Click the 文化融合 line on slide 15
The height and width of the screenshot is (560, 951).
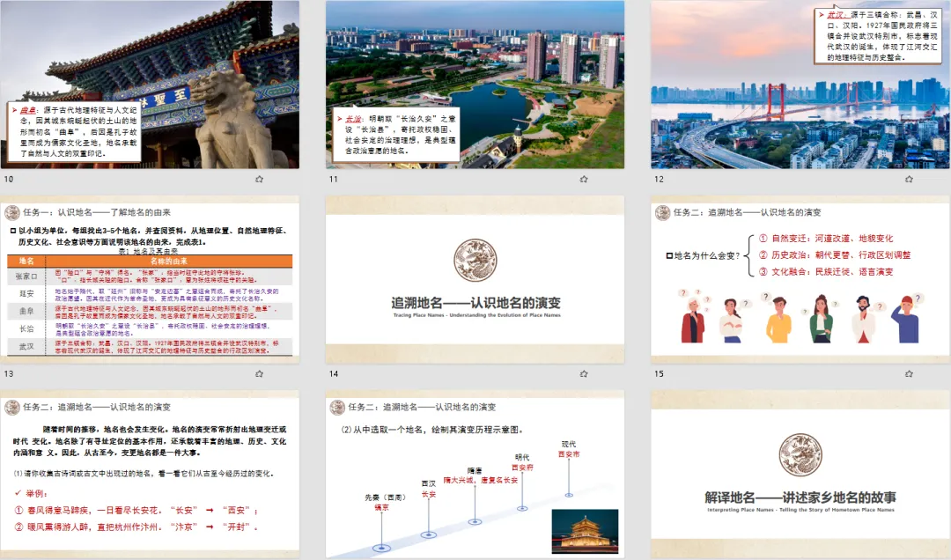[x=826, y=272]
